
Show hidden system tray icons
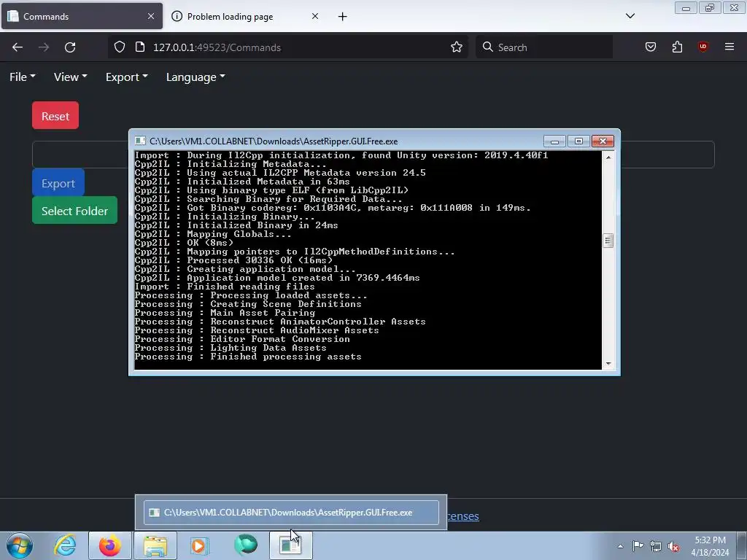pos(620,546)
